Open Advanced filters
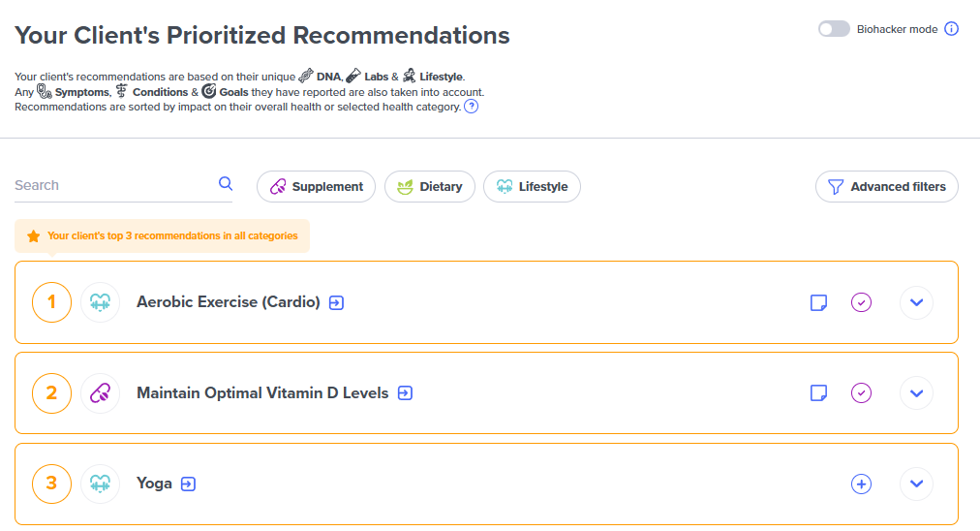Image resolution: width=980 pixels, height=531 pixels. coord(886,187)
